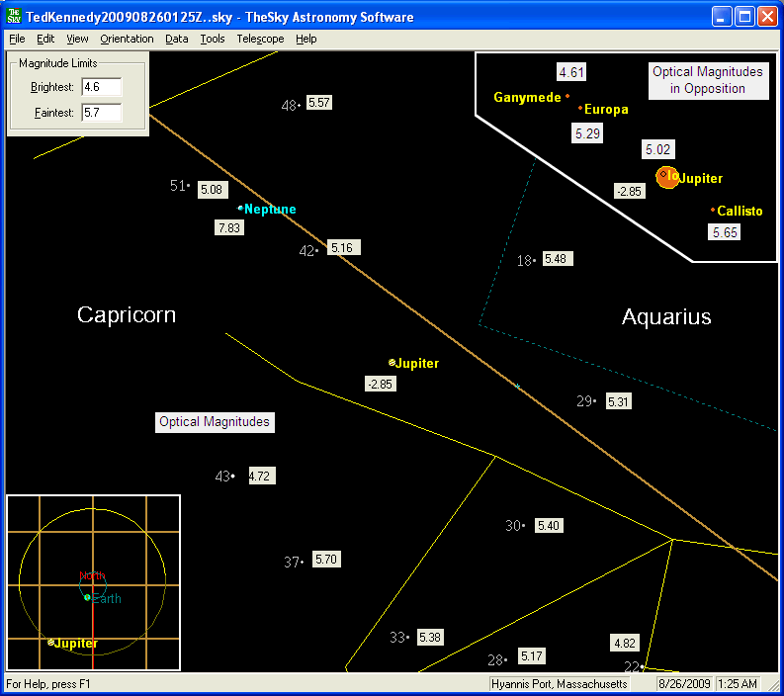Click the 8/26/2009 date in status bar
784x696 pixels.
click(x=682, y=684)
